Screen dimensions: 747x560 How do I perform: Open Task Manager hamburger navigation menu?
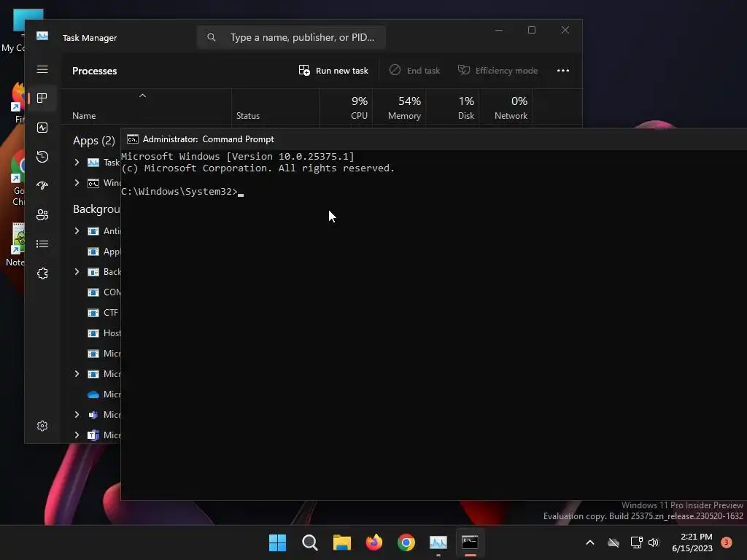tap(42, 69)
